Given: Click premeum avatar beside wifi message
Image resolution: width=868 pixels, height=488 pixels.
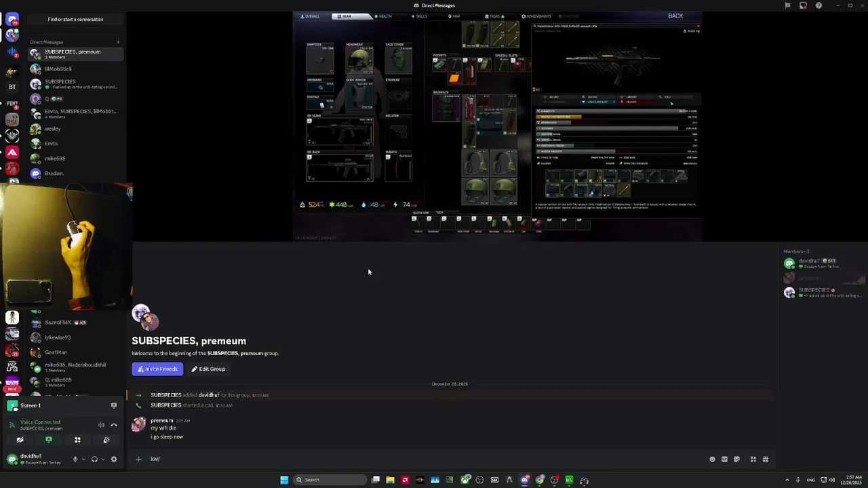Looking at the screenshot, I should click(138, 425).
